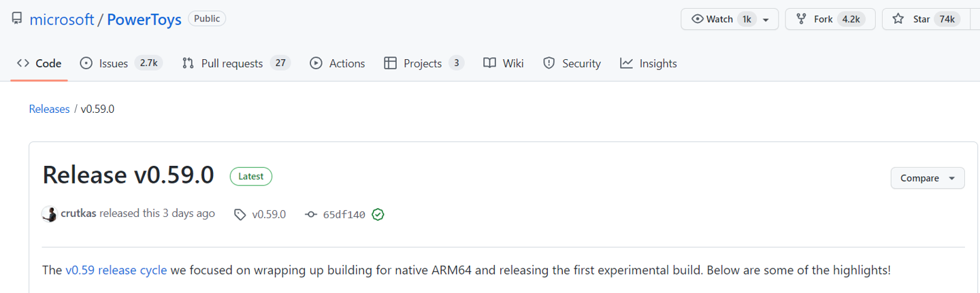Open the Issues tab
This screenshot has width=980, height=293.
[121, 63]
